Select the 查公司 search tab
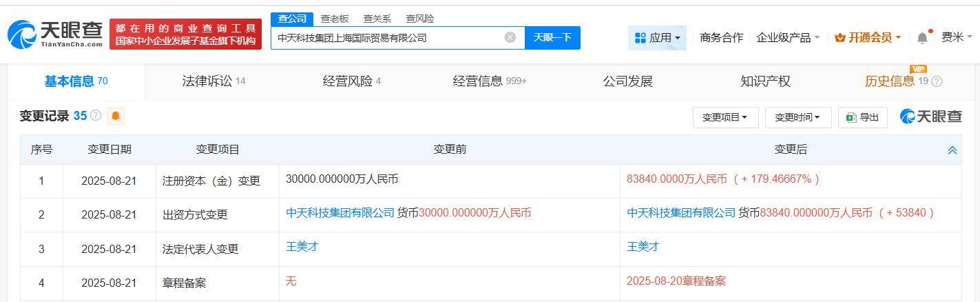980x302 pixels. pos(292,19)
